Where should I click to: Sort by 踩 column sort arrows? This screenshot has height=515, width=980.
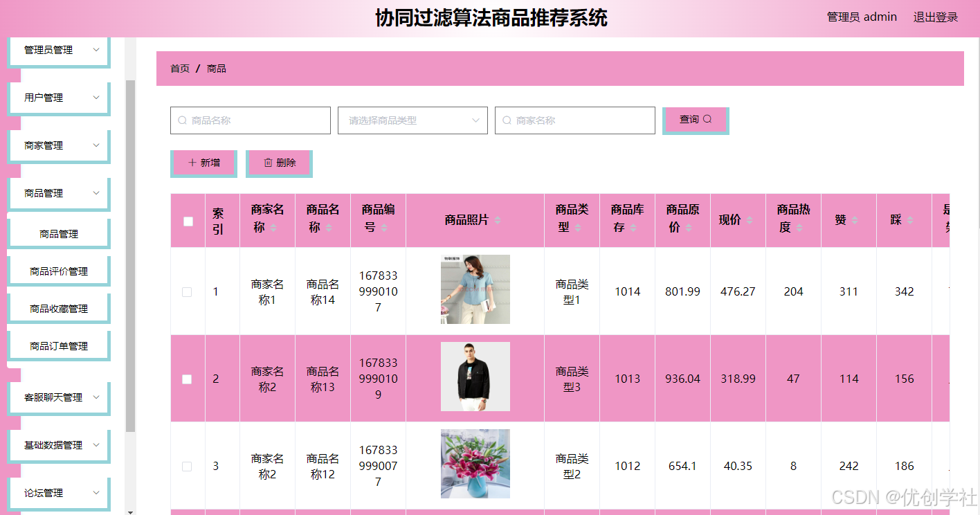[x=910, y=220]
